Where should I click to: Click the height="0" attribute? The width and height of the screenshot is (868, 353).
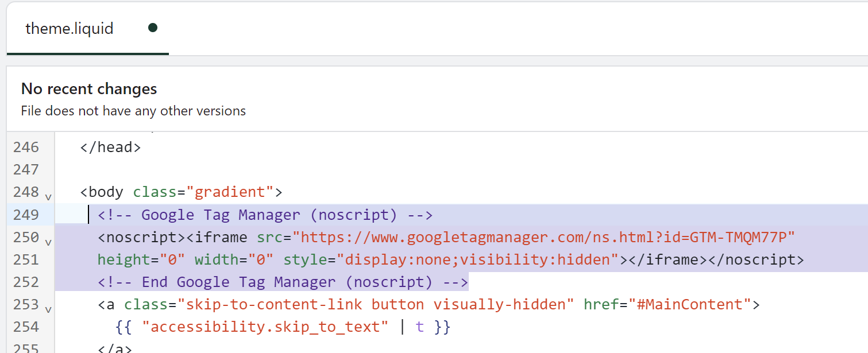(x=141, y=259)
